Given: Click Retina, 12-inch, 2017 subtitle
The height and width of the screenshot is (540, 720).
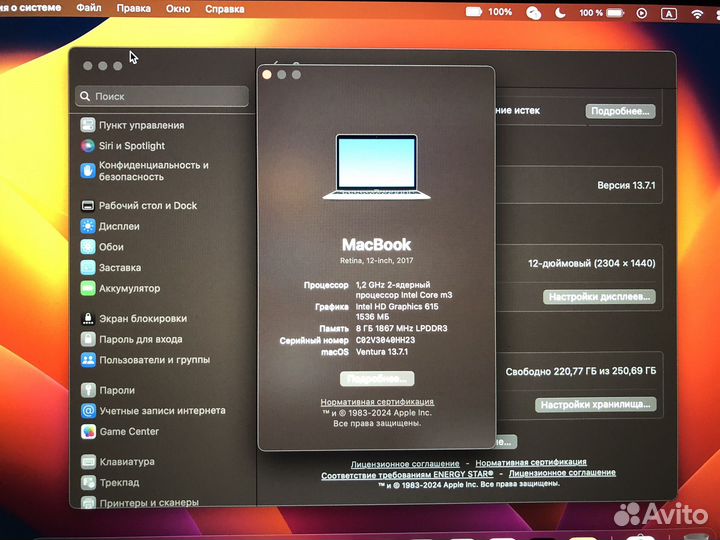Looking at the screenshot, I should point(377,260).
